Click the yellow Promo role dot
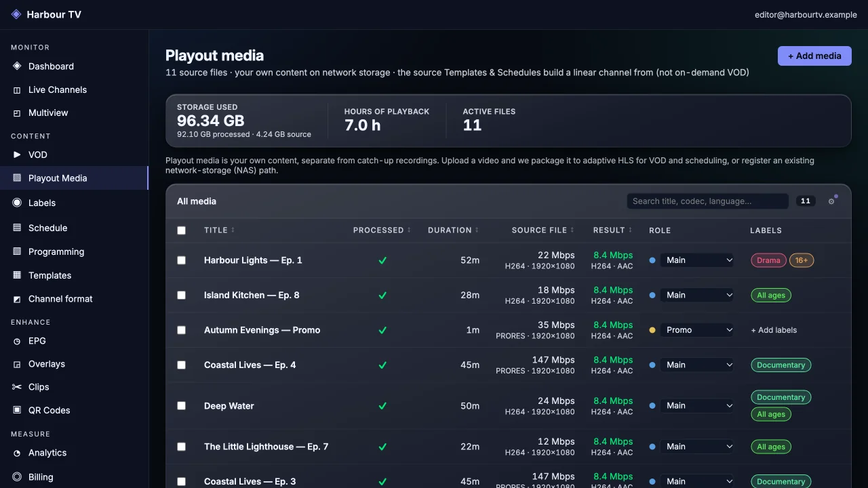 pyautogui.click(x=652, y=330)
